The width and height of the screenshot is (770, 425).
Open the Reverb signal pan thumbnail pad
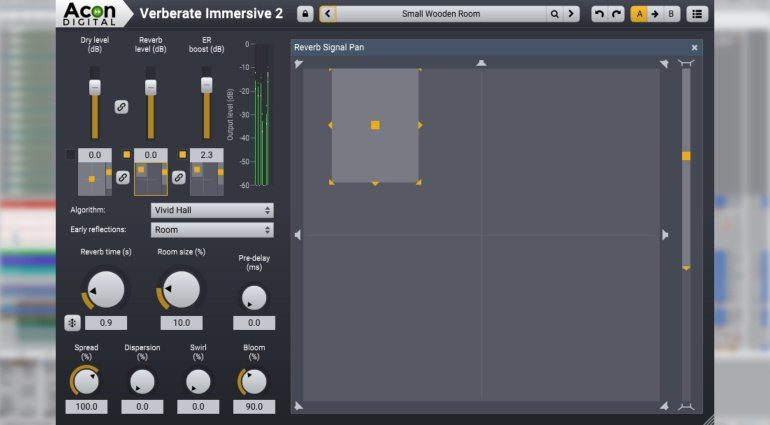tap(151, 179)
